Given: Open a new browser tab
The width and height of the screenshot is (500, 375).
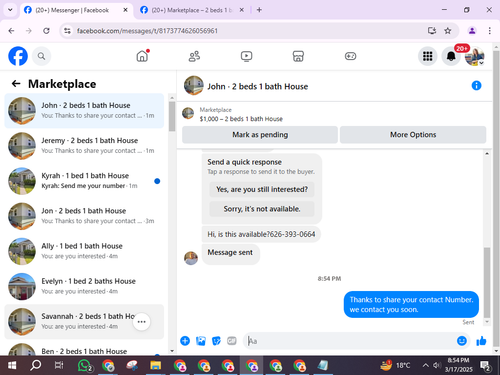Looking at the screenshot, I should [259, 10].
